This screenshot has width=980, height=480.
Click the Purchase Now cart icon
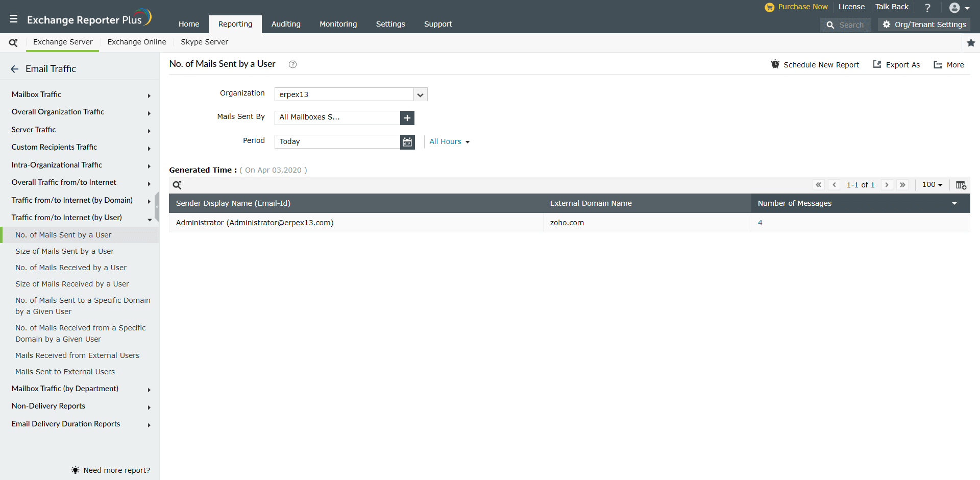[769, 7]
